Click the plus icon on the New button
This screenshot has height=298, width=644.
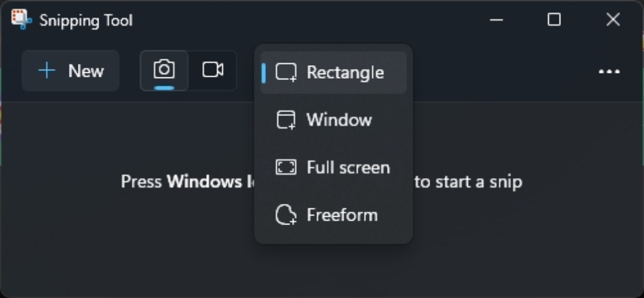(47, 71)
